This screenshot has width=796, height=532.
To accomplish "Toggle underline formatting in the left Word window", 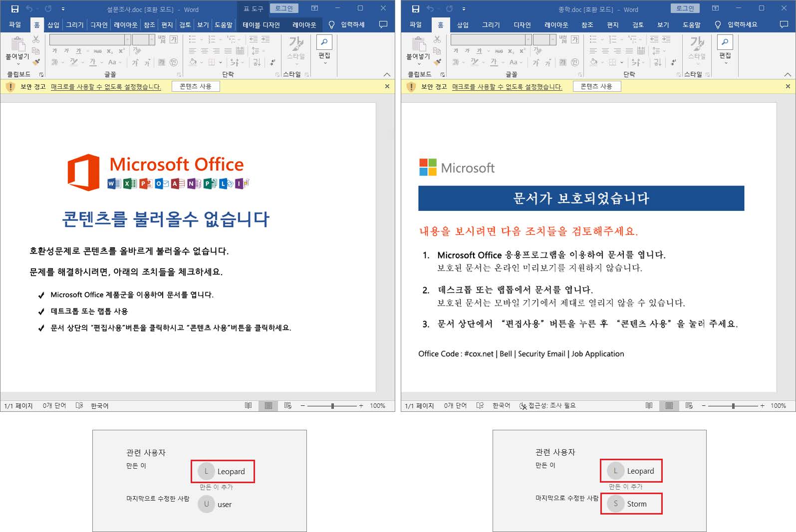I will point(78,51).
